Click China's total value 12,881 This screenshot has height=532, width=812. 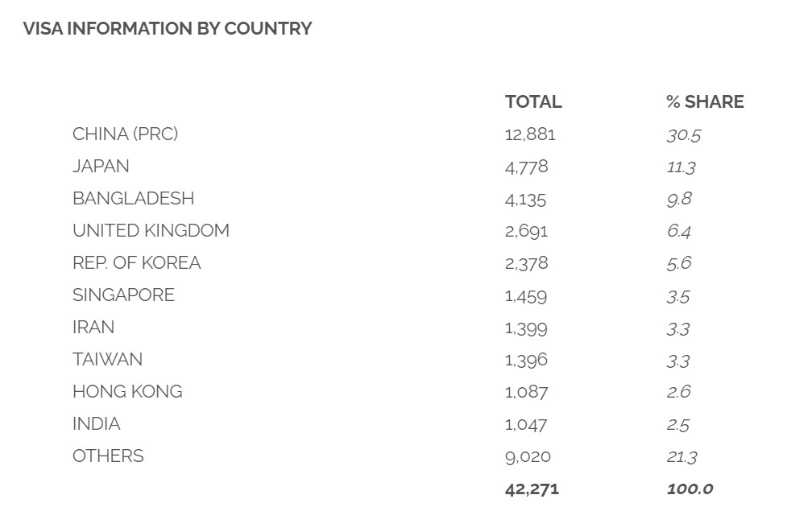[x=530, y=134]
